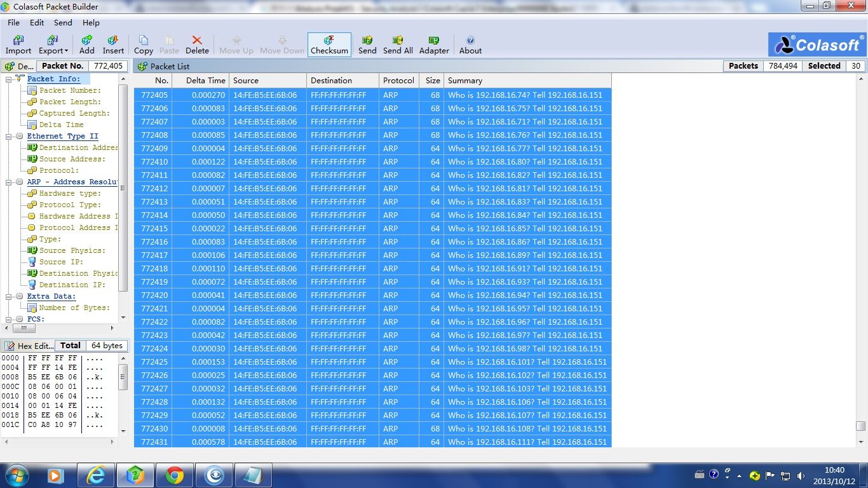Screen dimensions: 868x488
Task: Open the Edit menu
Action: [37, 22]
